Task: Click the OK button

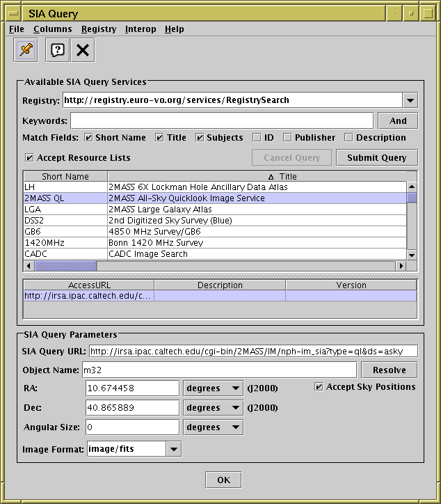Action: pyautogui.click(x=223, y=480)
